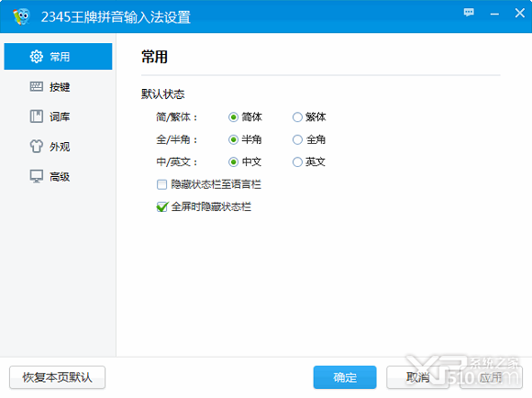Click the monitor icon for 高级

[37, 176]
